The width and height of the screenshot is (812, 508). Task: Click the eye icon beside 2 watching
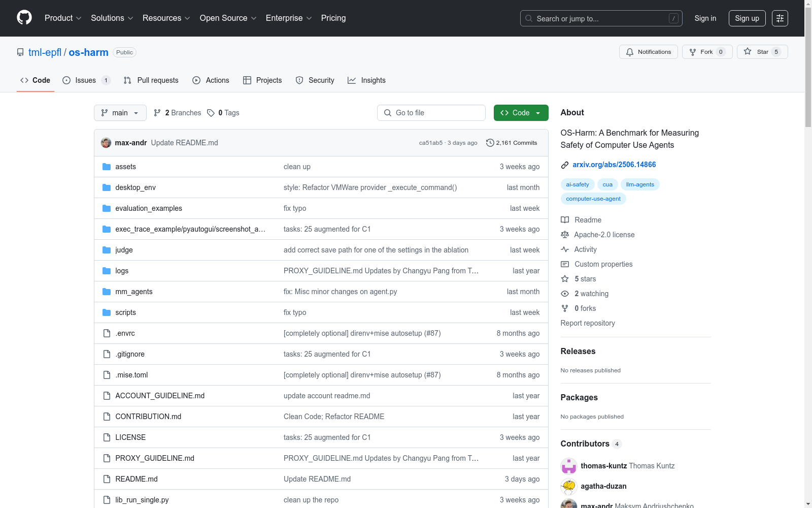coord(565,294)
